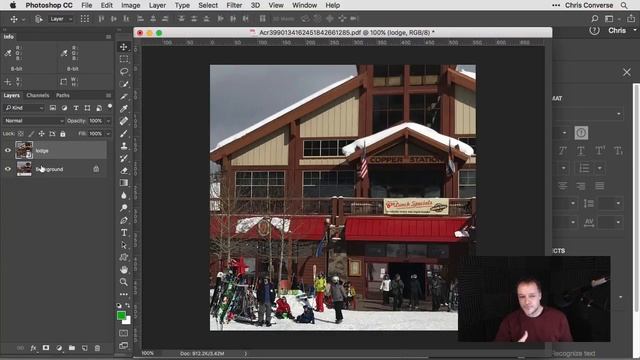Open layer filter Kind dropdown
Image resolution: width=640 pixels, height=360 pixels.
tap(24, 108)
